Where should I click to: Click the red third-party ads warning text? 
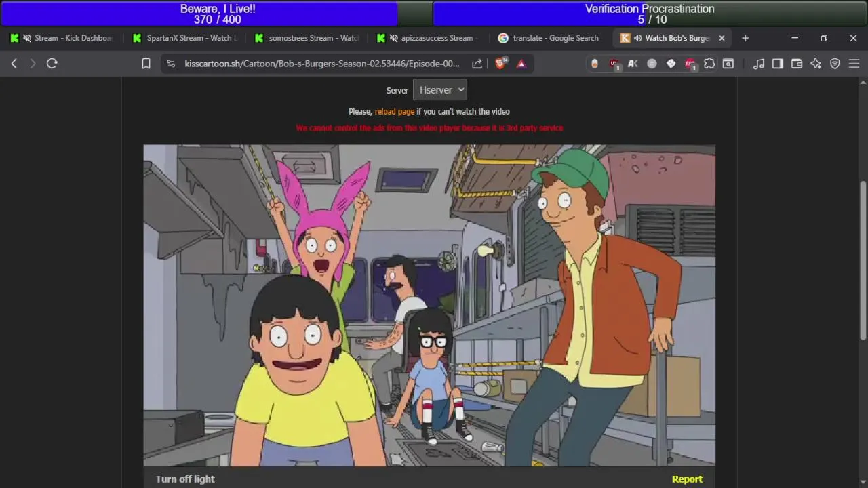click(429, 127)
